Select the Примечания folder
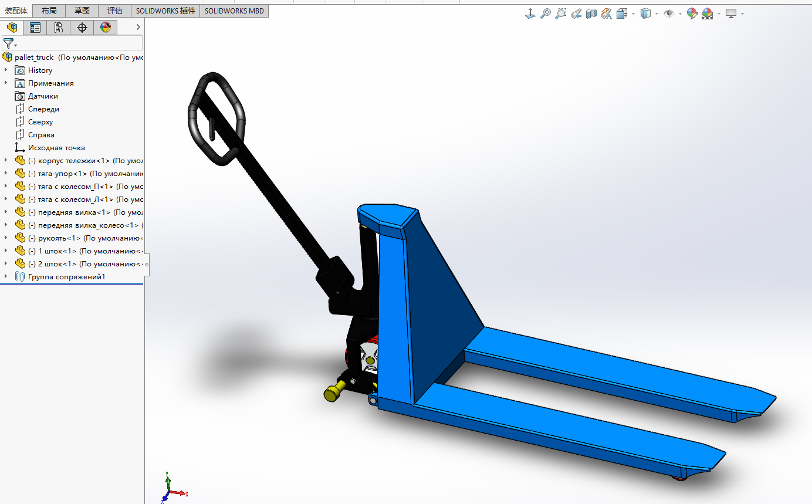Image resolution: width=812 pixels, height=504 pixels. [51, 83]
